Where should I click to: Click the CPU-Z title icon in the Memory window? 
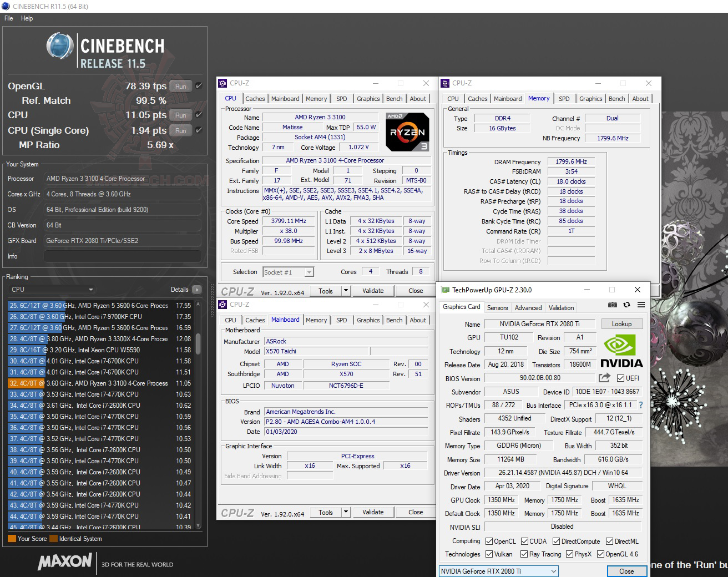[x=445, y=83]
